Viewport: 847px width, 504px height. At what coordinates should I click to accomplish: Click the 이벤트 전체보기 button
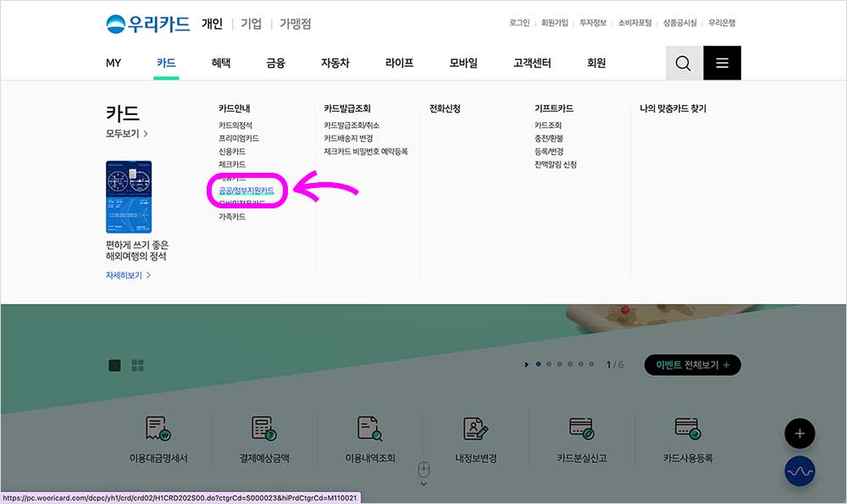coord(691,364)
